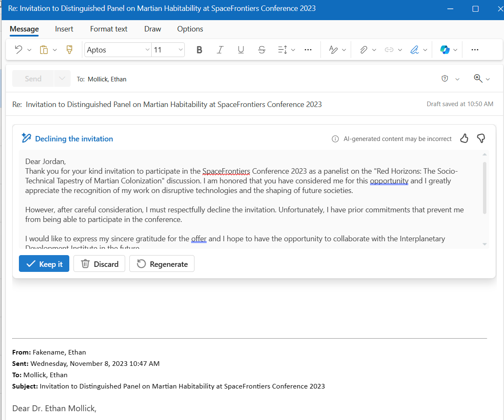
Task: Toggle Bold formatting
Action: [x=199, y=50]
